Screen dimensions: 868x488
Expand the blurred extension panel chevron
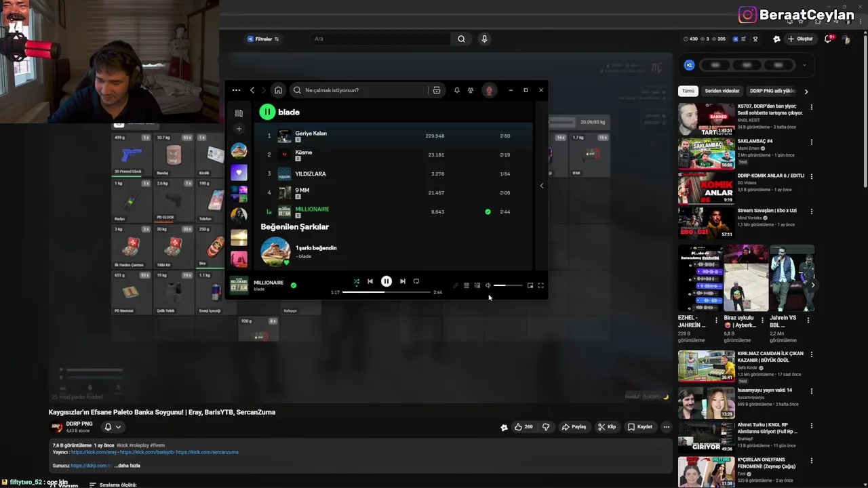click(804, 65)
